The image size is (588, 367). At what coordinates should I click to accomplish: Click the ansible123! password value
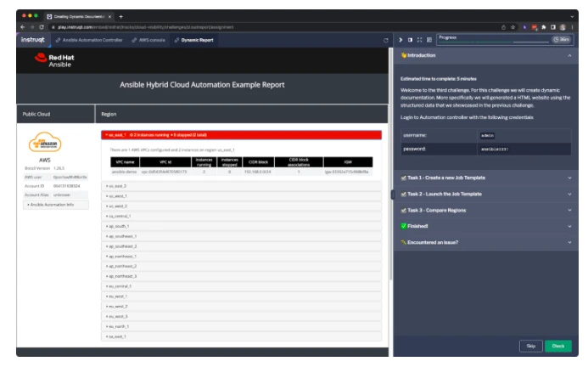[495, 150]
